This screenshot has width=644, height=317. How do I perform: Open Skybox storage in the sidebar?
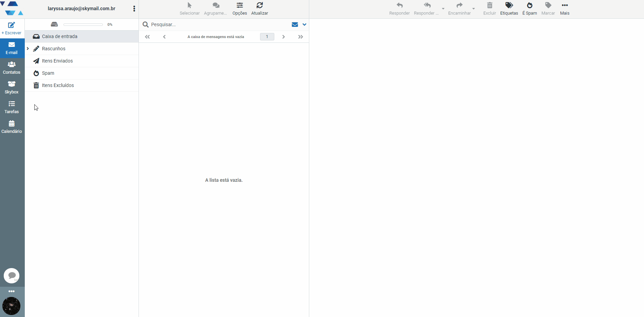(x=12, y=87)
